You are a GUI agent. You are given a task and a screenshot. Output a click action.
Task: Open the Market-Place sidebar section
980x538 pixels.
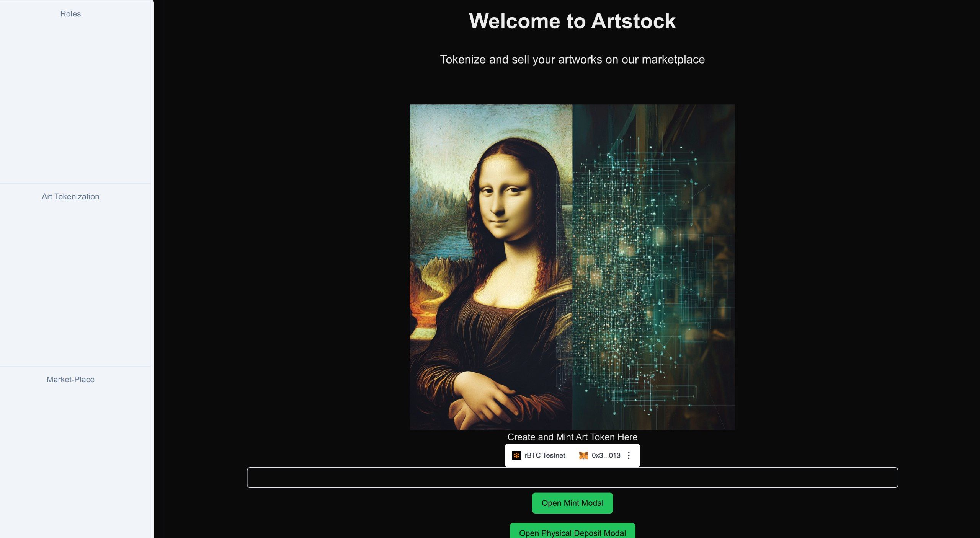(x=70, y=379)
